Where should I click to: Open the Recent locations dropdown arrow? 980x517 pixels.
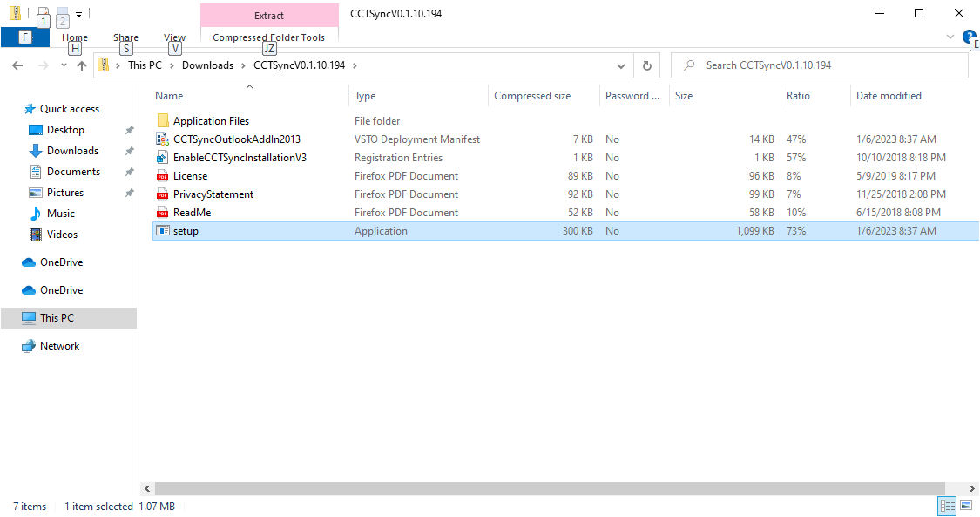click(64, 65)
